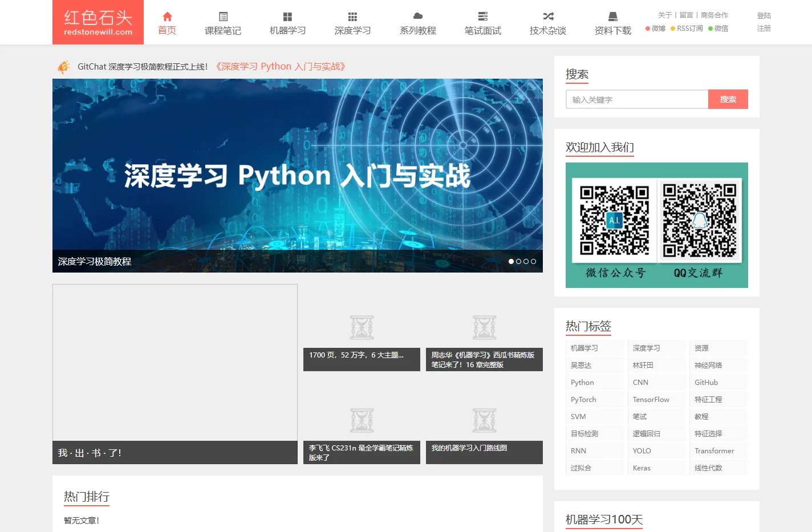This screenshot has height=532, width=812.
Task: Select the fourth carousel dot
Action: point(533,262)
